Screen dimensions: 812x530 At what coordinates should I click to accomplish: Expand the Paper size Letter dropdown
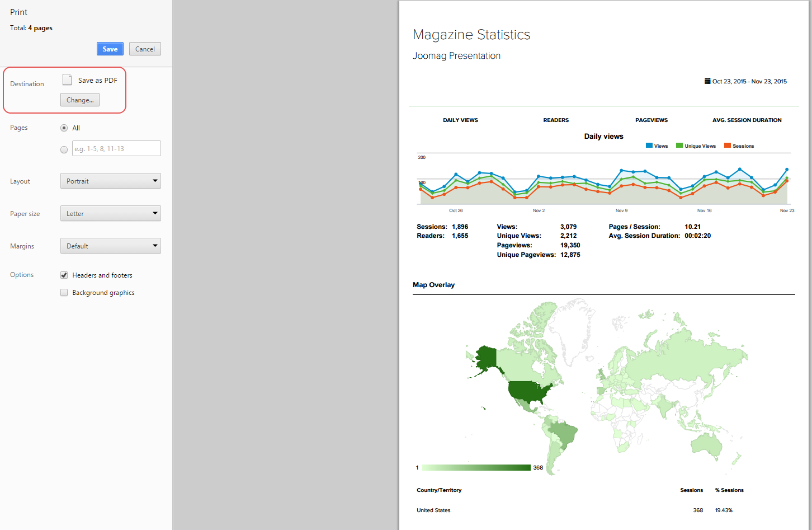[x=110, y=214]
